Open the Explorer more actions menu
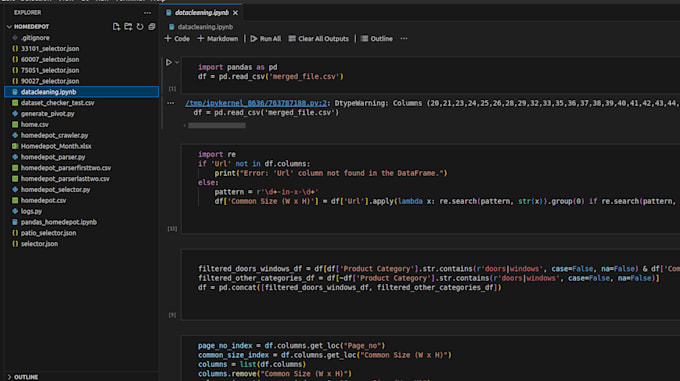The height and width of the screenshot is (381, 680). (147, 13)
